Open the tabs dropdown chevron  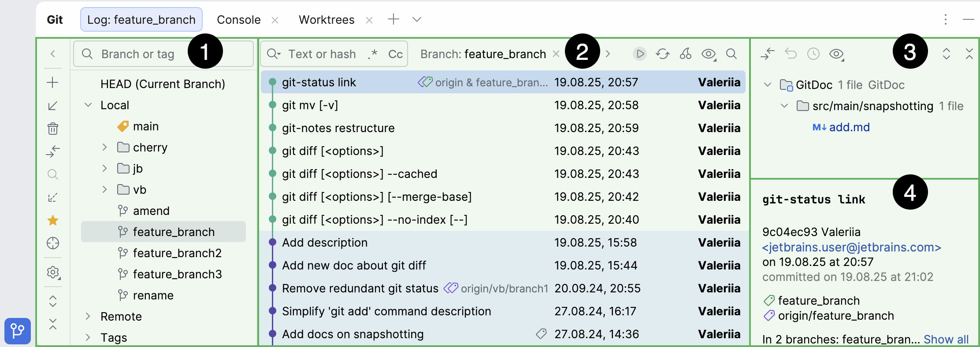tap(417, 19)
